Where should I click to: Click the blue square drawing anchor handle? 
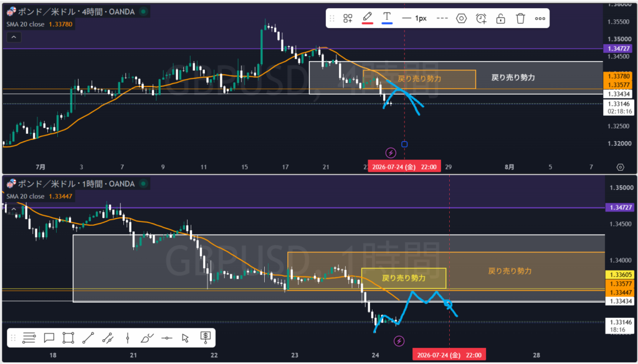404,144
